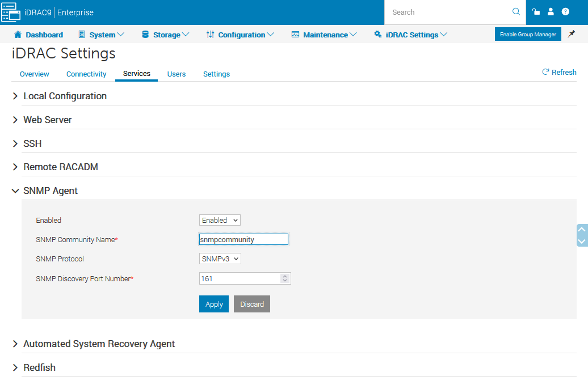Apply the SNMP Agent settings

pyautogui.click(x=214, y=304)
